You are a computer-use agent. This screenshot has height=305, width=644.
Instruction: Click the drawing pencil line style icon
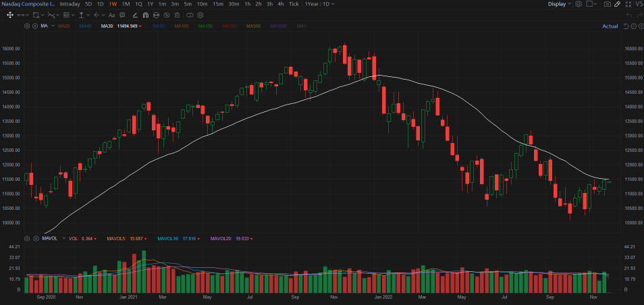tap(135, 16)
